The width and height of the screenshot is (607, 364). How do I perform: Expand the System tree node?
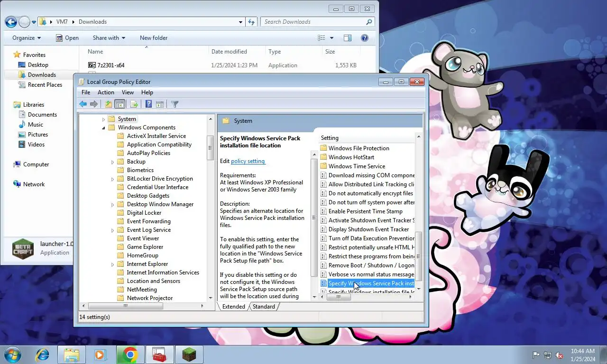[x=104, y=119]
